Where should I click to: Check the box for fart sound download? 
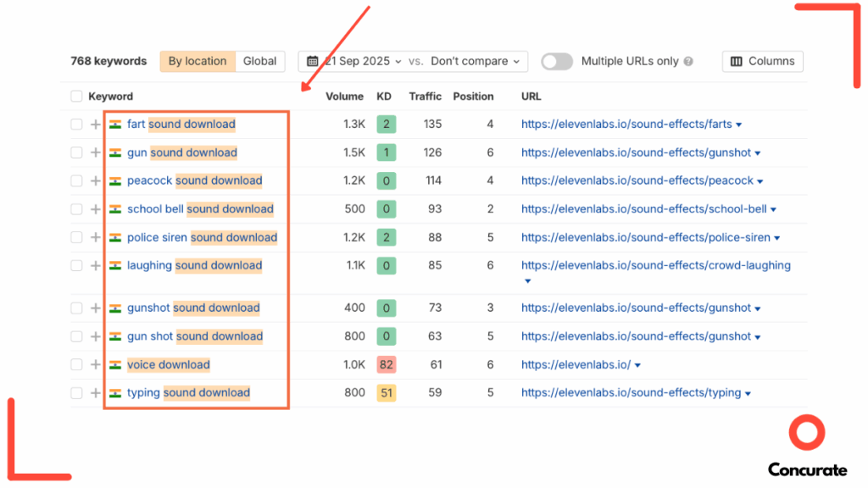click(x=76, y=125)
